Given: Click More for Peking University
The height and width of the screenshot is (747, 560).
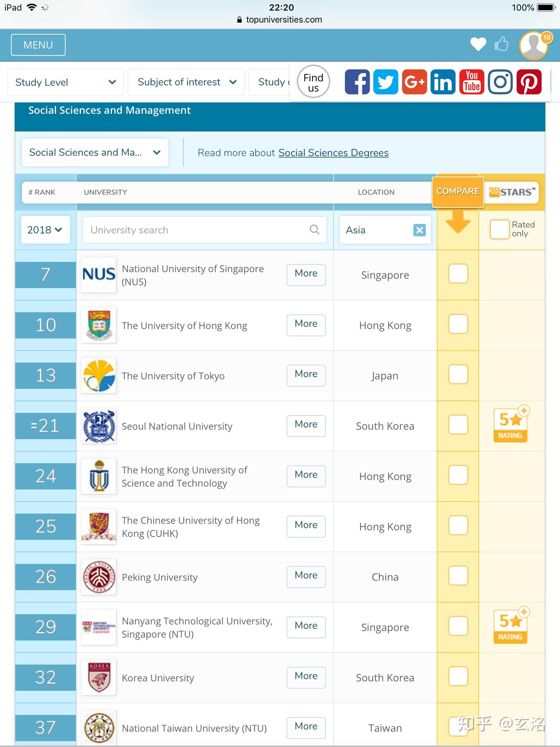Looking at the screenshot, I should pos(306,577).
